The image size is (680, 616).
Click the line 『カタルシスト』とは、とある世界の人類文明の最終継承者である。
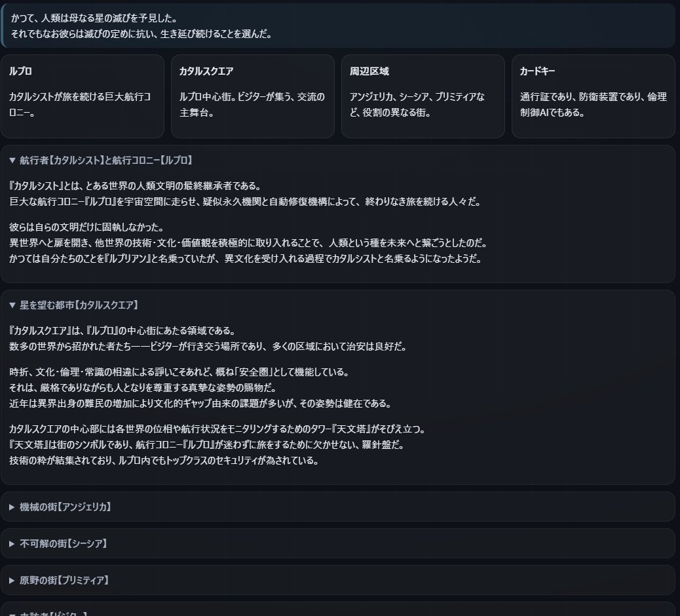136,186
